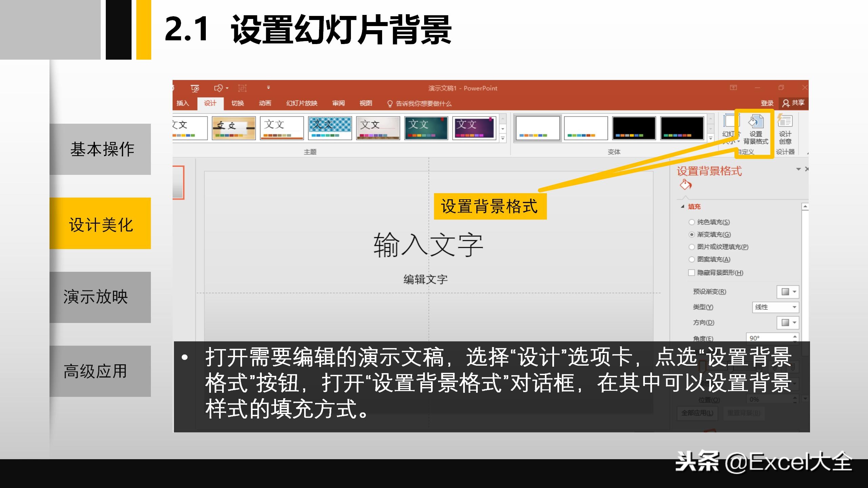Switch to the 动画 ribbon tab
This screenshot has width=868, height=488.
(265, 103)
